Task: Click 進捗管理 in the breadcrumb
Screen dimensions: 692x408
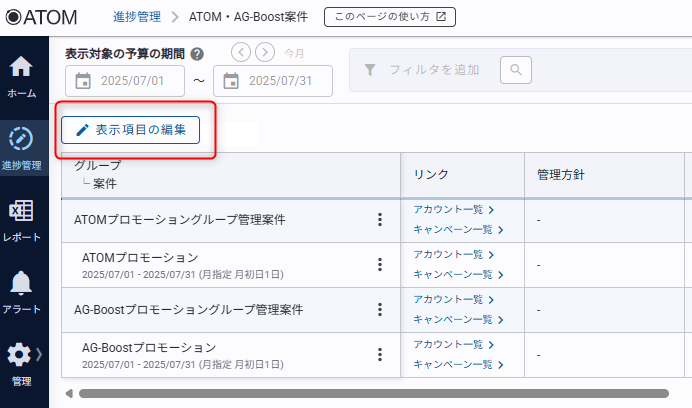Action: coord(134,17)
